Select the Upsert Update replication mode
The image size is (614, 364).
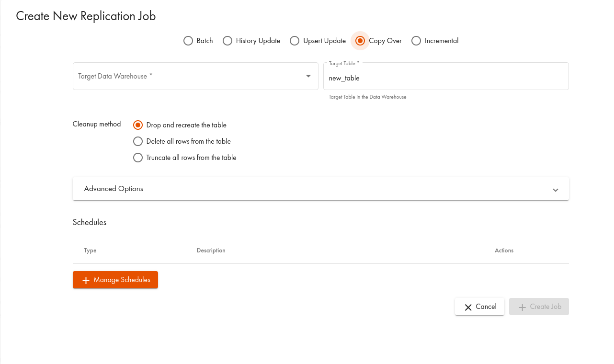pyautogui.click(x=295, y=41)
